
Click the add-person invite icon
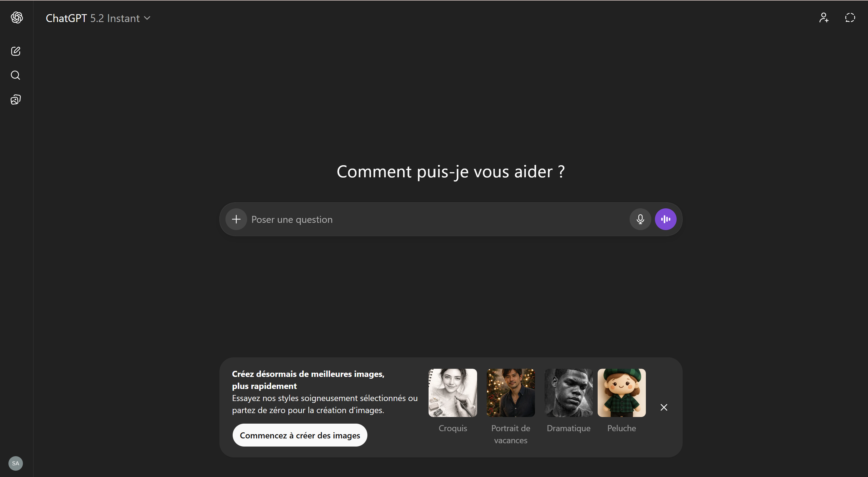(x=824, y=17)
